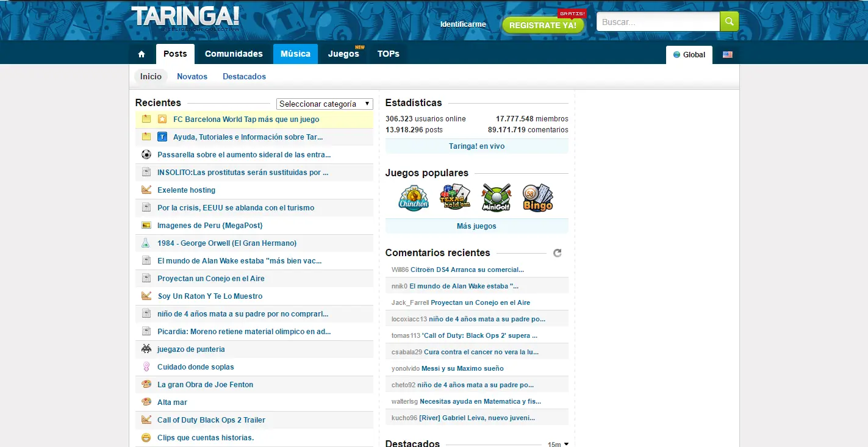Image resolution: width=868 pixels, height=447 pixels.
Task: Click the Taringa! logo
Action: (185, 18)
